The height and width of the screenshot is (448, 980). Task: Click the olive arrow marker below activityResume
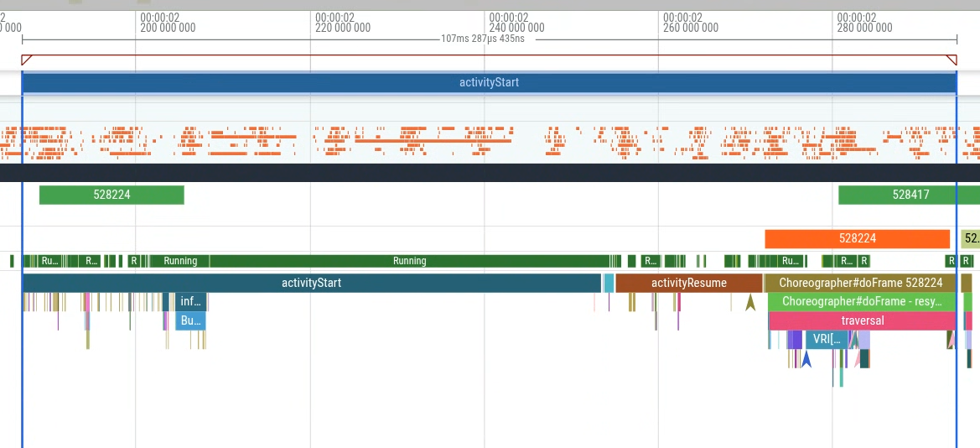click(750, 303)
